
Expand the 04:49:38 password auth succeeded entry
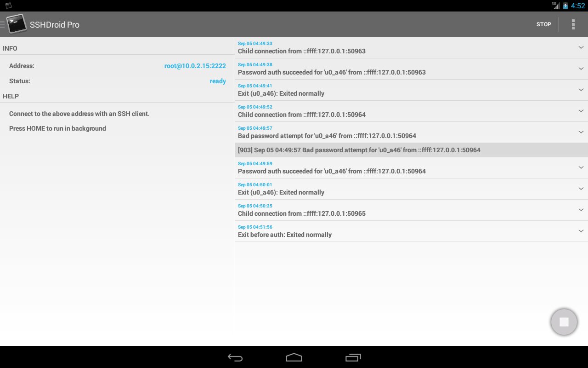581,69
